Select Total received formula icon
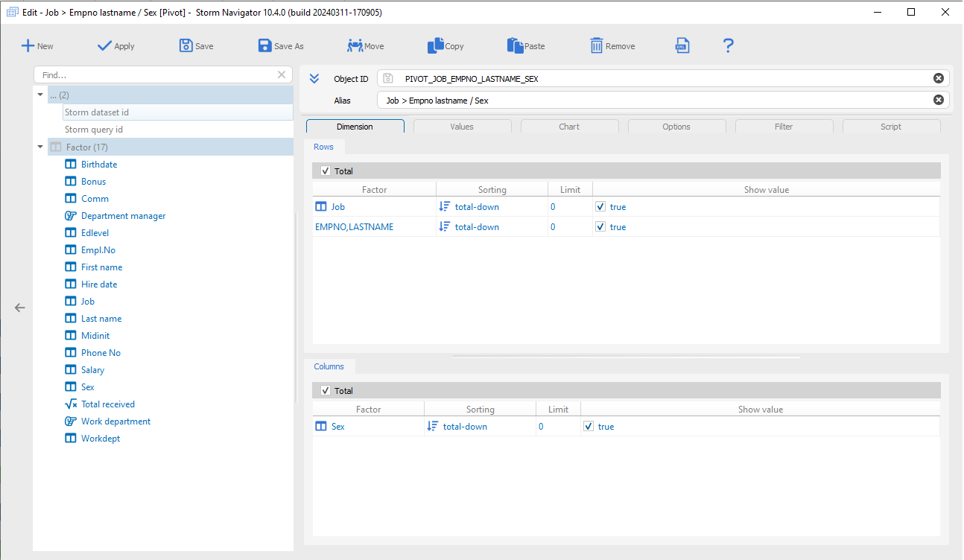This screenshot has height=560, width=964. [x=71, y=404]
